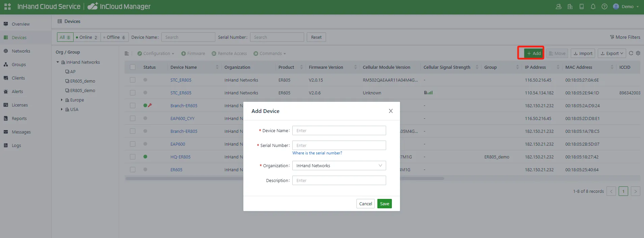Select the first STC_ER805 row checkbox
The height and width of the screenshot is (238, 644).
pos(133,80)
